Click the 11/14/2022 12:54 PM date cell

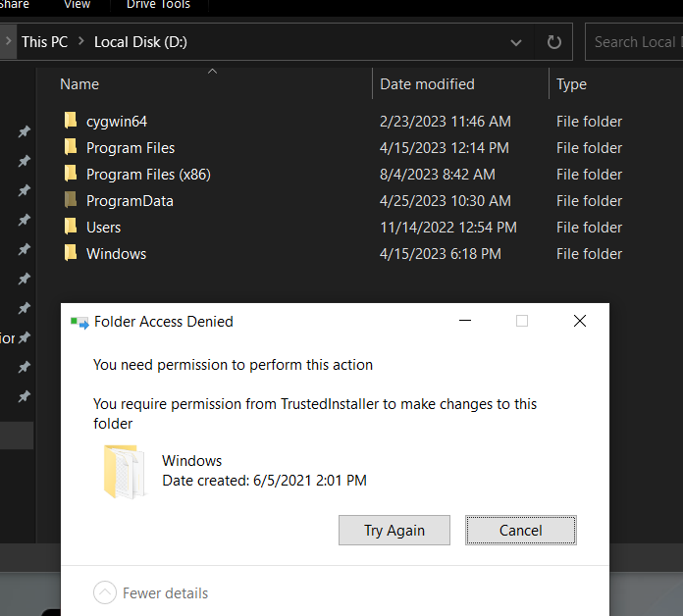[448, 228]
